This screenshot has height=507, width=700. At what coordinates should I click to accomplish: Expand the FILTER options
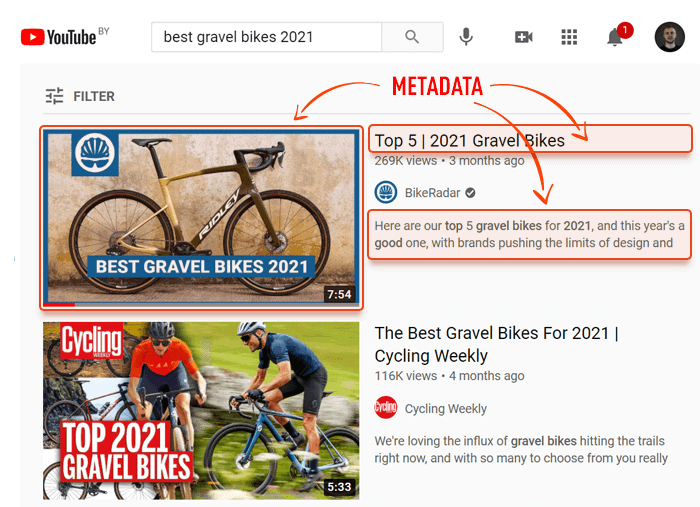[80, 96]
